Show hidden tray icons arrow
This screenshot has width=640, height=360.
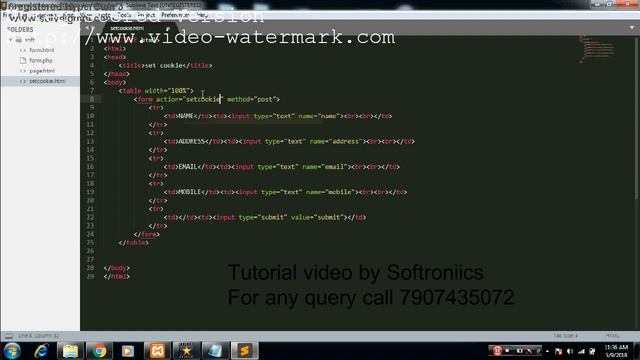pos(547,351)
